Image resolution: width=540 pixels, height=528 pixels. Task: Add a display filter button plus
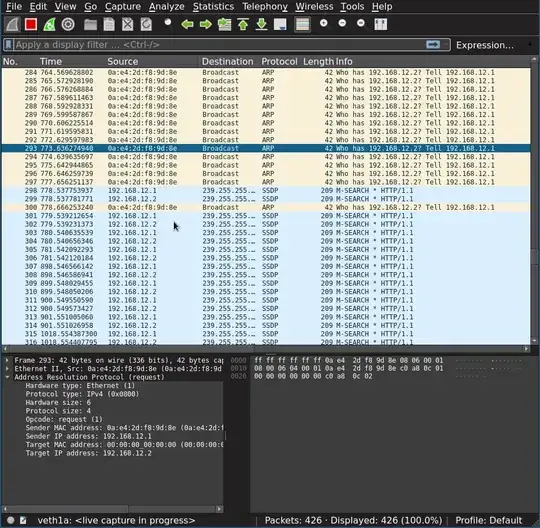(x=530, y=44)
